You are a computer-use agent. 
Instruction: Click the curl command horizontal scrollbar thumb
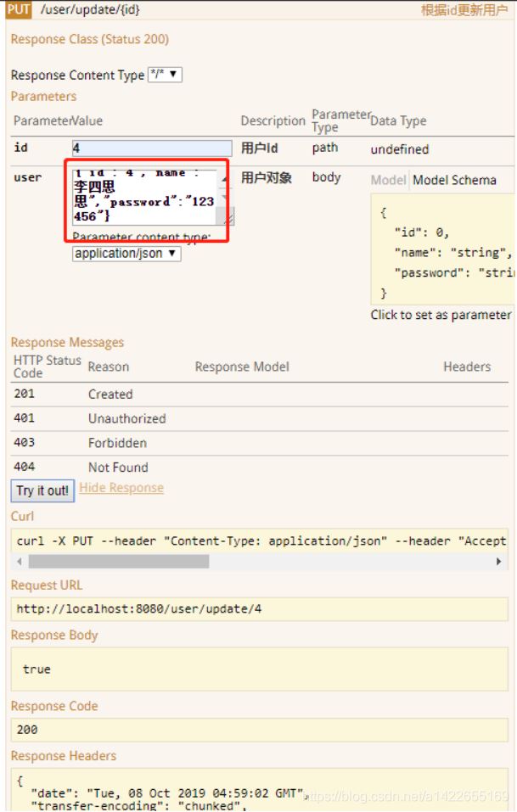tap(119, 562)
